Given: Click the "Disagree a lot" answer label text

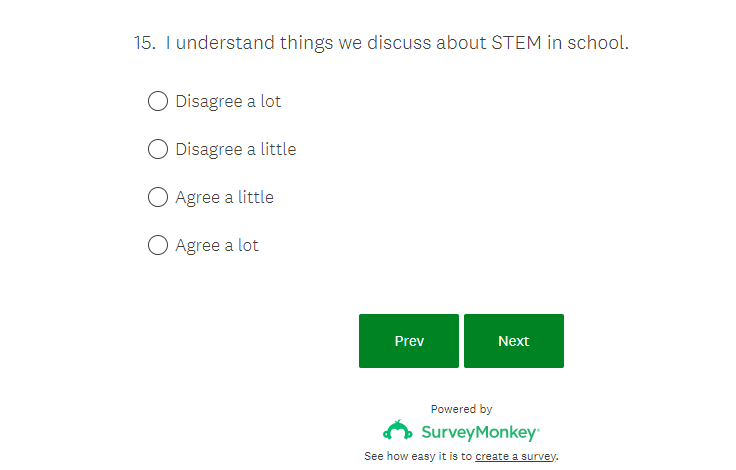Looking at the screenshot, I should [x=228, y=101].
